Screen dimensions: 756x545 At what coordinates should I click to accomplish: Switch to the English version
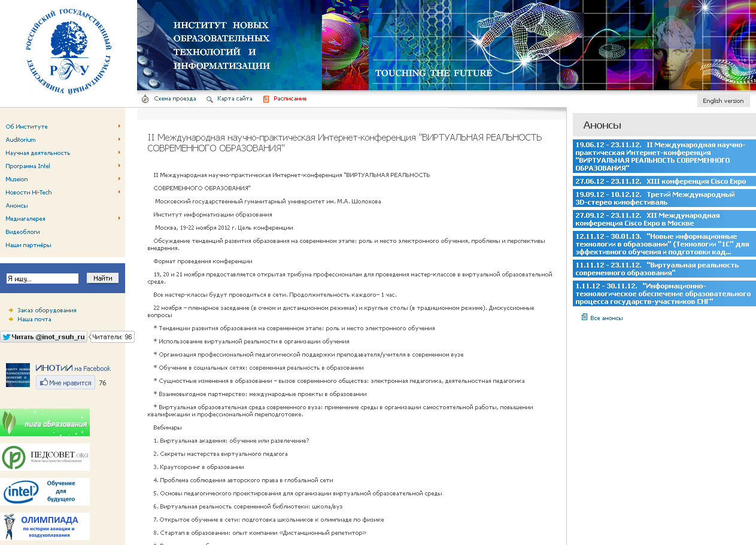[723, 101]
